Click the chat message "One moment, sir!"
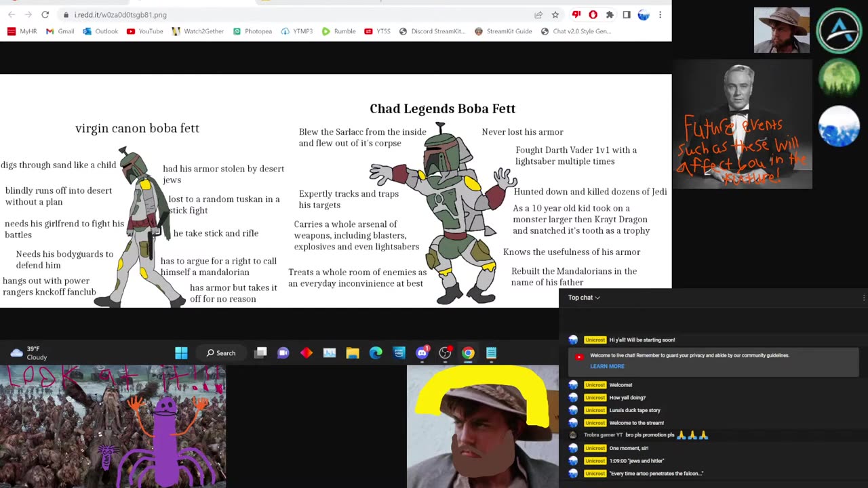Image resolution: width=868 pixels, height=488 pixels. click(x=629, y=448)
